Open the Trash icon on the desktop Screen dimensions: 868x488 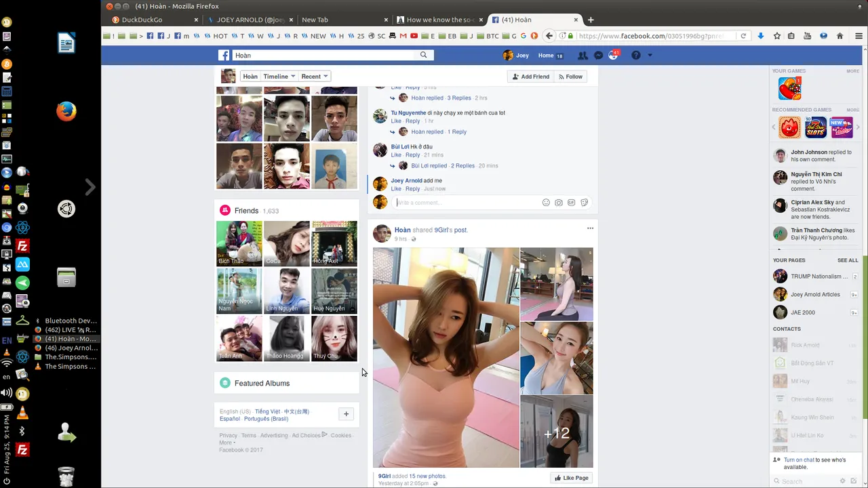(x=66, y=476)
